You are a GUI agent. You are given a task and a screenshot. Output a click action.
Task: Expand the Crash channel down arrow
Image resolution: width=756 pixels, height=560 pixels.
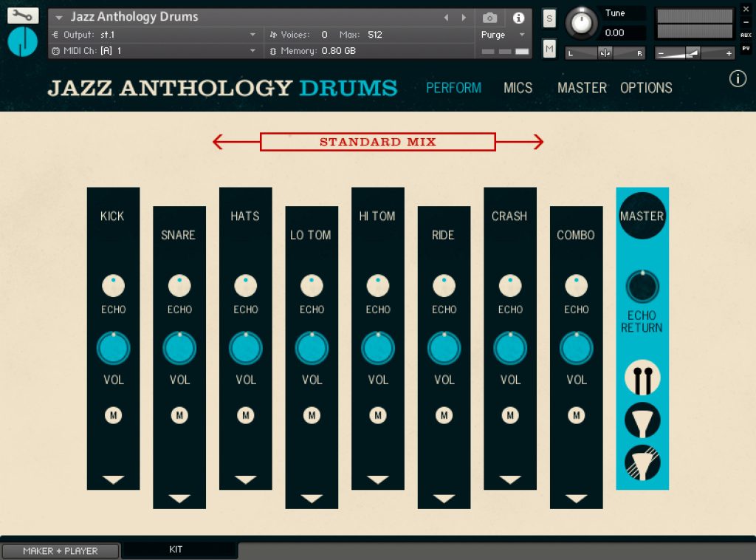pos(510,479)
